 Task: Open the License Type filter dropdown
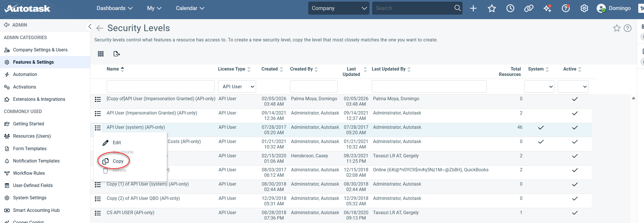[237, 87]
